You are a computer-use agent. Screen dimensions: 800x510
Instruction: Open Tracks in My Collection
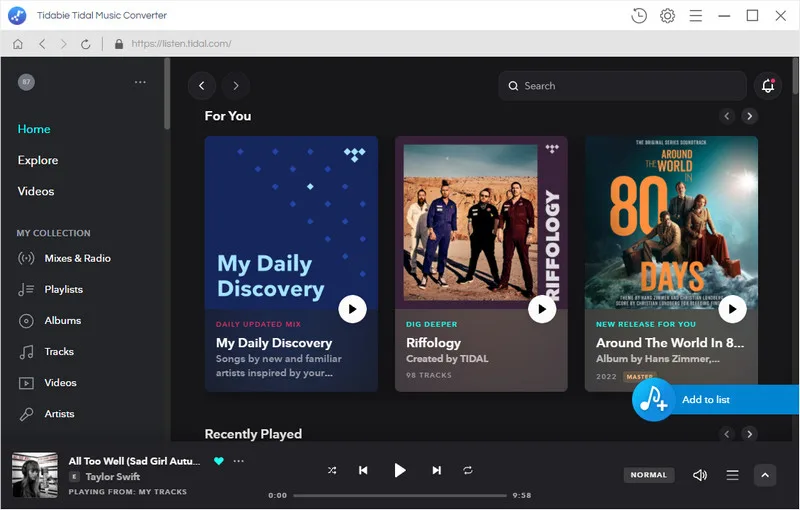[59, 351]
